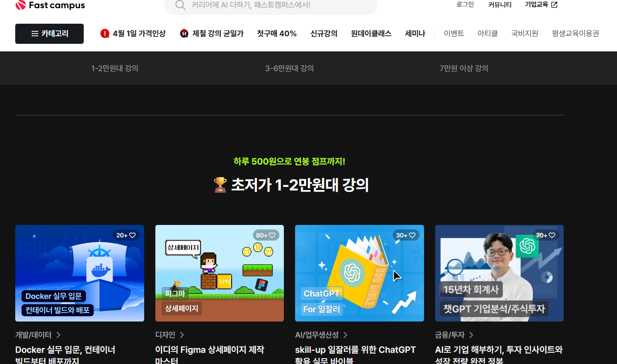Select the 원데이클래스 menu item
This screenshot has width=617, height=364.
point(371,34)
